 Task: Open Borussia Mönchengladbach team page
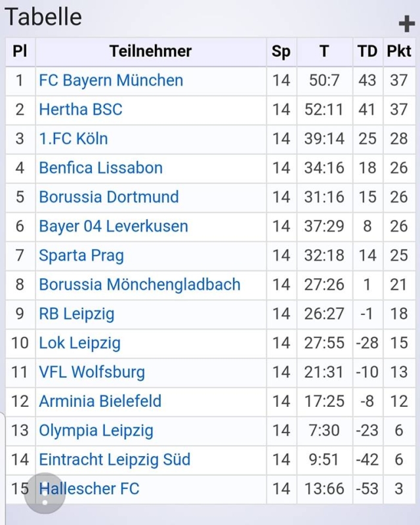point(140,285)
